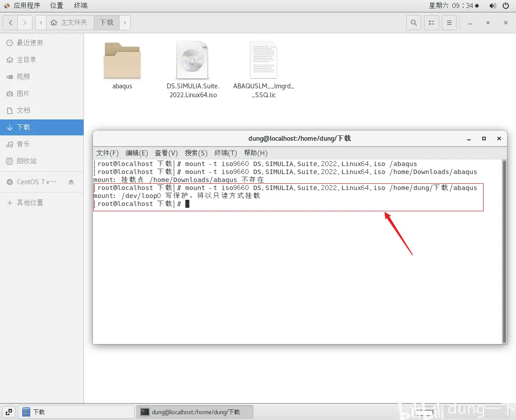
Task: Open terminal 终端(T) menu
Action: (x=225, y=153)
